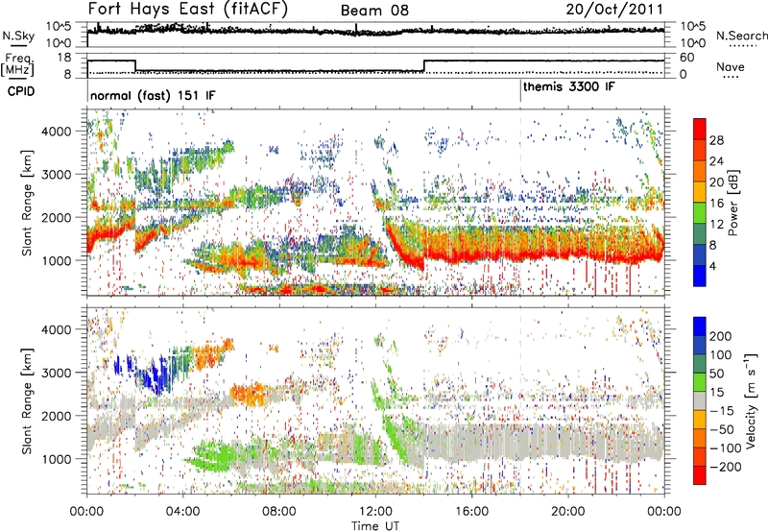Click the '04:00' time tick label
Image resolution: width=768 pixels, height=532 pixels.
tap(182, 512)
